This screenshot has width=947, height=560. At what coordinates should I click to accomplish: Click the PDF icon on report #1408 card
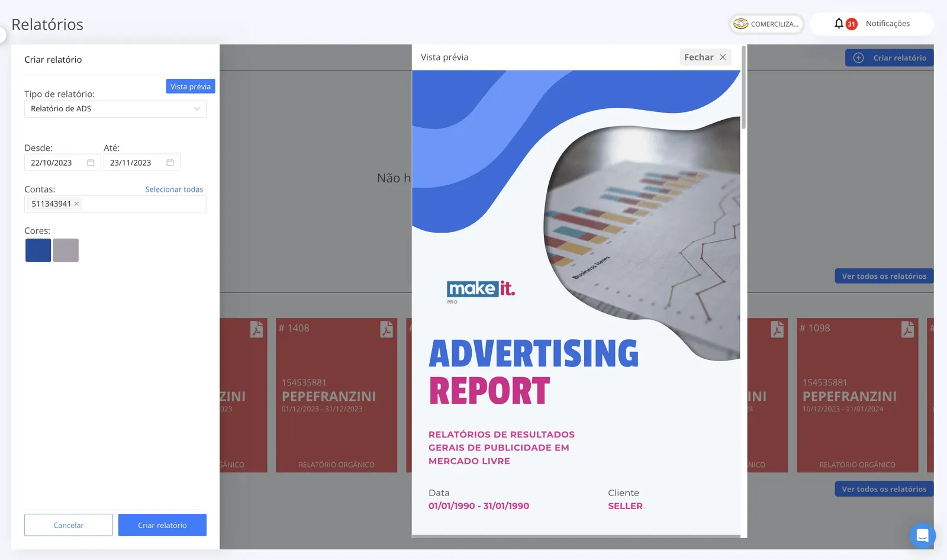click(386, 329)
